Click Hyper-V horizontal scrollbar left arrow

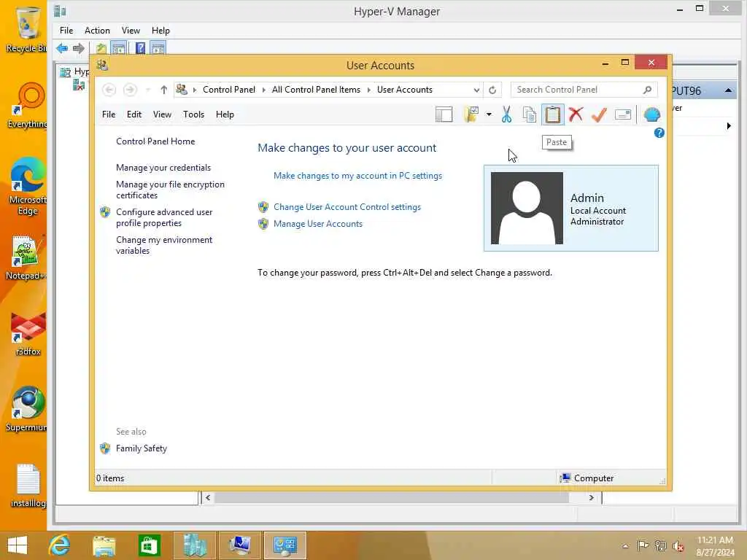(x=208, y=497)
